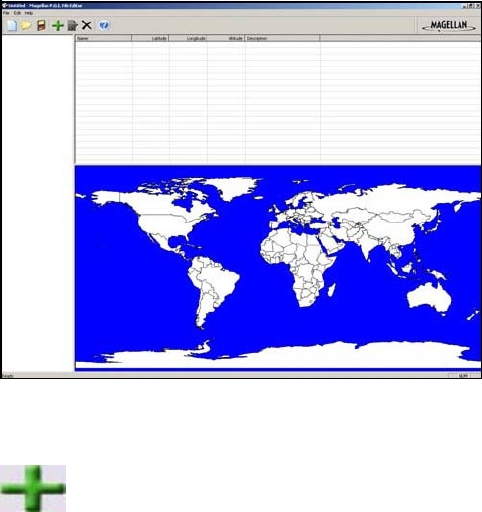Open the Help menu
482x512 pixels.
[29, 13]
